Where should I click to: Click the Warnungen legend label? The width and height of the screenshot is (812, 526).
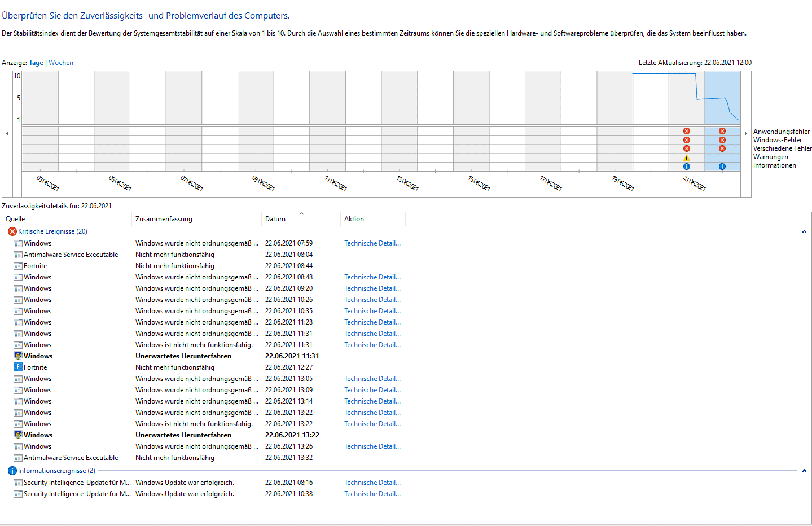point(771,157)
